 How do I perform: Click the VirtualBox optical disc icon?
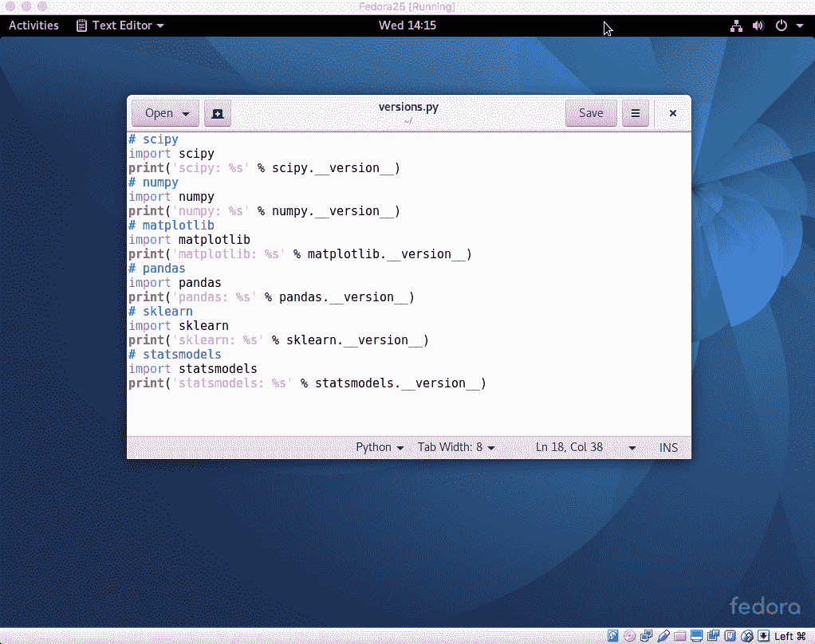coord(629,636)
